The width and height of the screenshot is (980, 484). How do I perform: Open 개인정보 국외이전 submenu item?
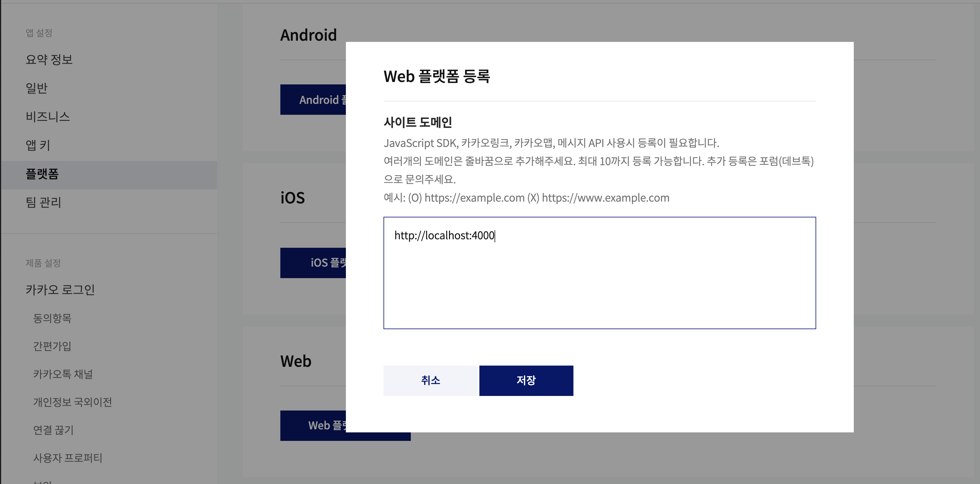point(72,402)
